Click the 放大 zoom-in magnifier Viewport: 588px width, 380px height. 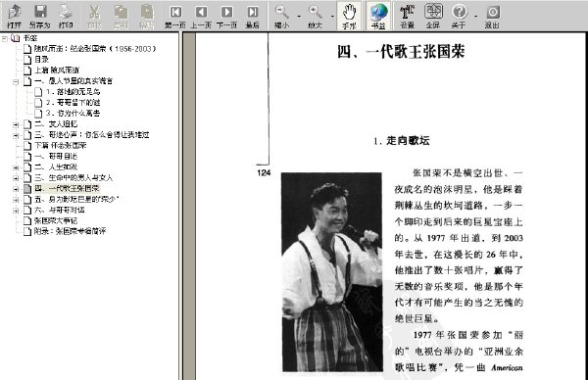(x=315, y=12)
